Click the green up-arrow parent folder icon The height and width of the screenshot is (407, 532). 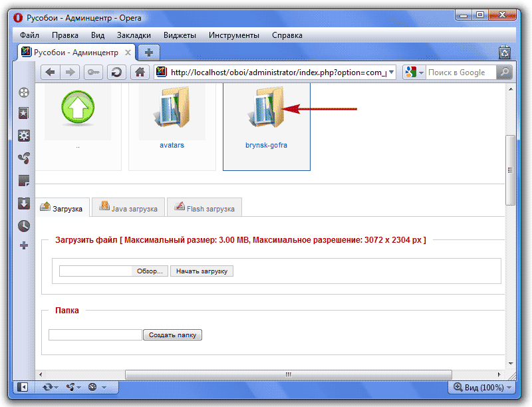pyautogui.click(x=78, y=108)
